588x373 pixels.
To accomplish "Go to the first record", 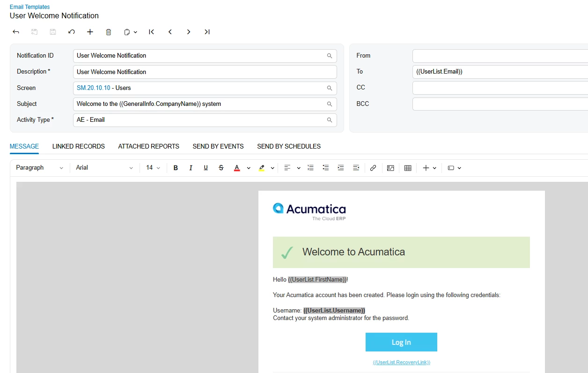I will tap(152, 32).
